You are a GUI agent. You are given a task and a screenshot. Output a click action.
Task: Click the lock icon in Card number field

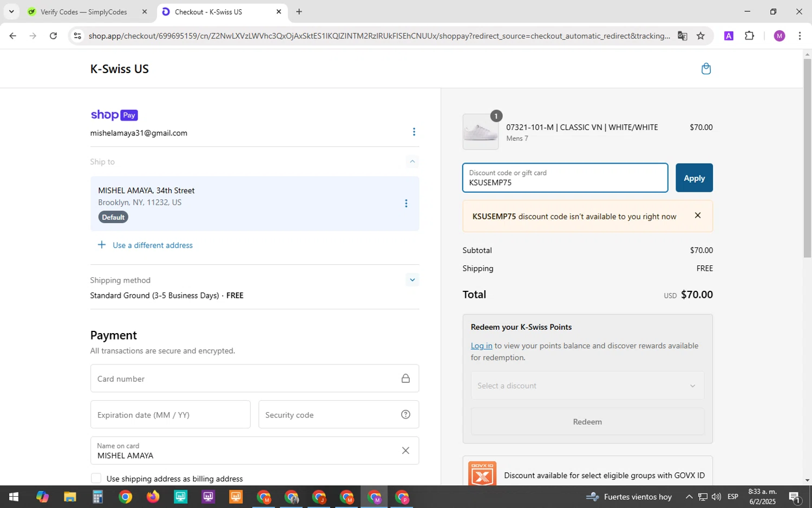405,379
